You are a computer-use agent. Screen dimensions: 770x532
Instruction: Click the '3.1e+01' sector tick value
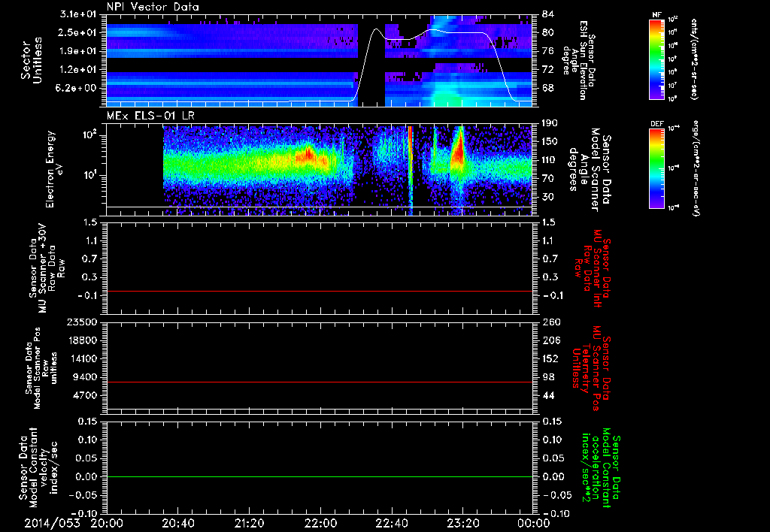pos(79,14)
